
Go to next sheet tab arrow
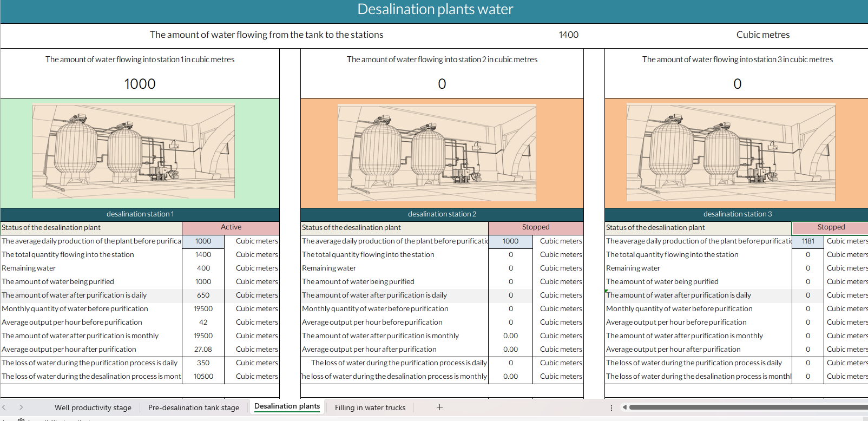(x=21, y=407)
